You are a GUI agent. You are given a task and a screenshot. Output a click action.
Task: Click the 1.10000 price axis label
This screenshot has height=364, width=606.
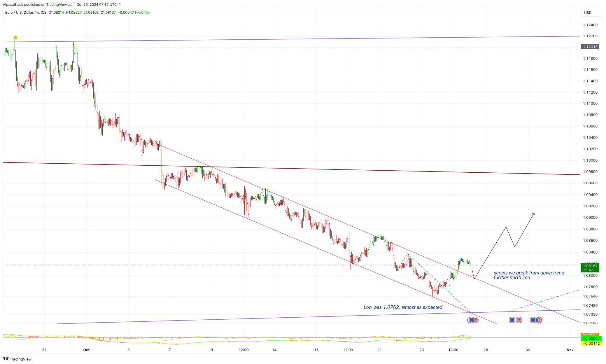tap(590, 160)
